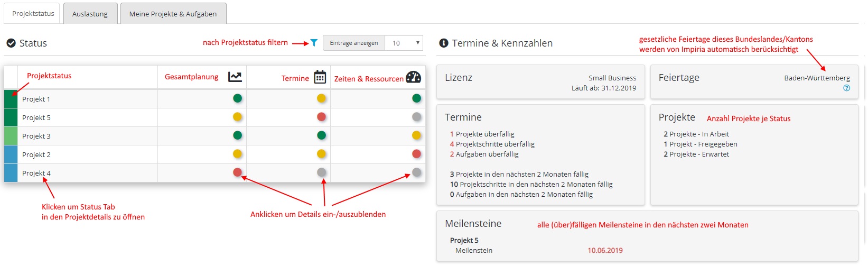Click the project status filter funnel icon

coord(314,43)
